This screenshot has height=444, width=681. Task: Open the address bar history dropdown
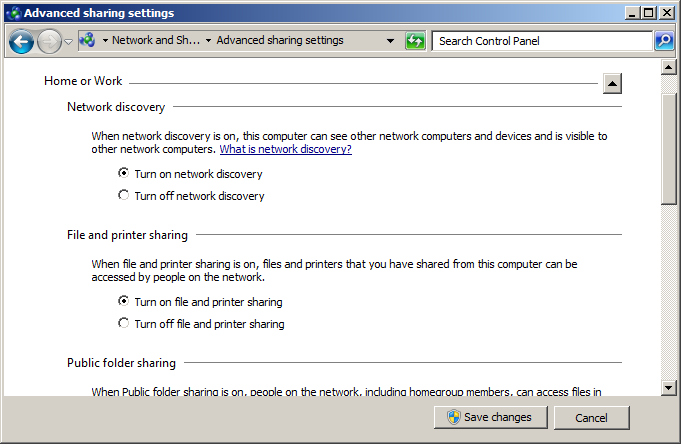390,41
